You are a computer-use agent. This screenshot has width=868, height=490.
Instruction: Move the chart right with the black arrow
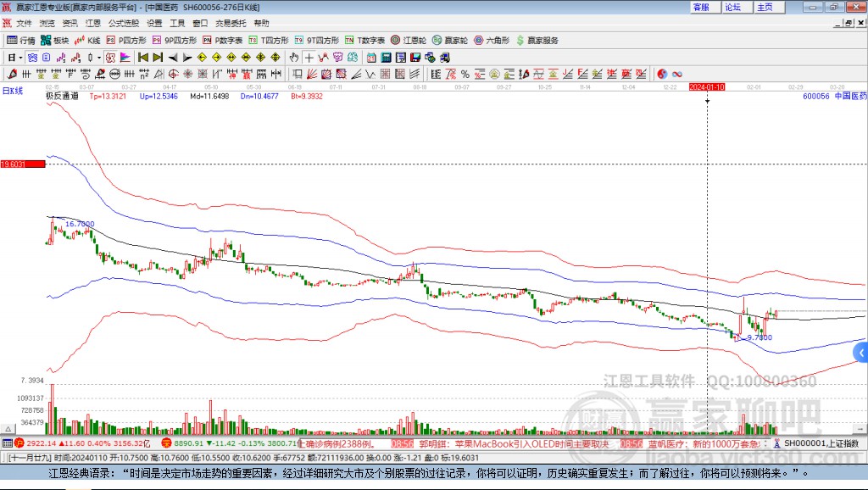[x=187, y=58]
